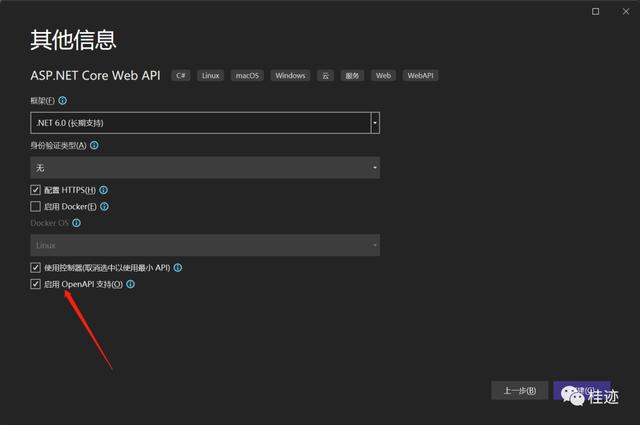This screenshot has height=425, width=640.
Task: Click info icon beside 使用控制器 option
Action: 178,268
